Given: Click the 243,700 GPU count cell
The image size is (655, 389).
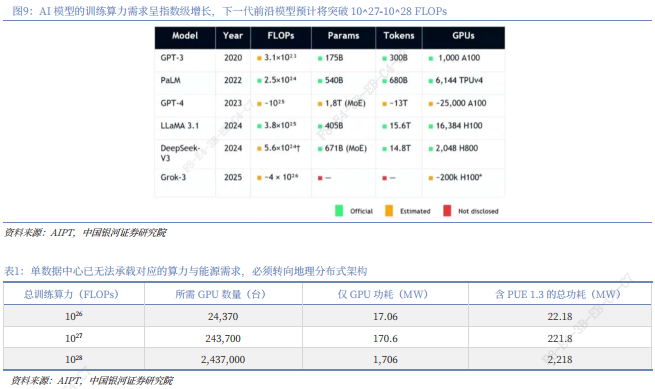Looking at the screenshot, I should pyautogui.click(x=223, y=338).
